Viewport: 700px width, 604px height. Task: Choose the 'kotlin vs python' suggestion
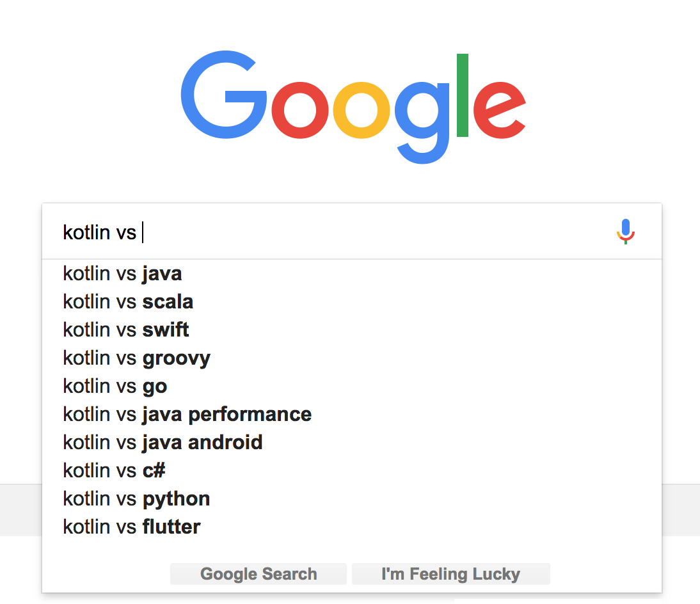point(352,498)
